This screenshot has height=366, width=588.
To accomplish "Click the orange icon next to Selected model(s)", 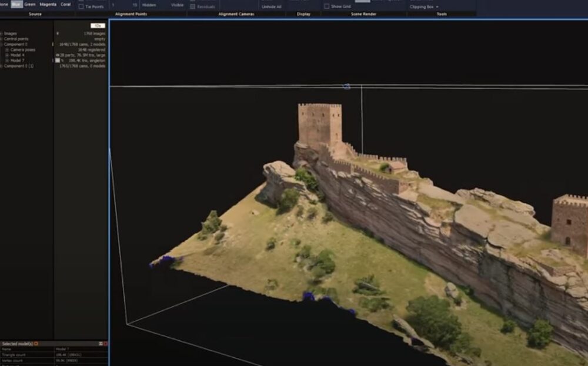I will pyautogui.click(x=36, y=344).
